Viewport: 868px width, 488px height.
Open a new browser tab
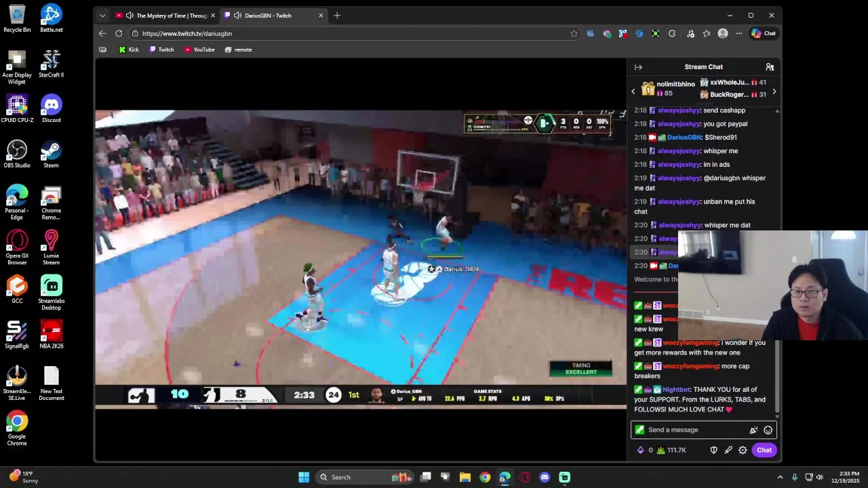coord(337,16)
